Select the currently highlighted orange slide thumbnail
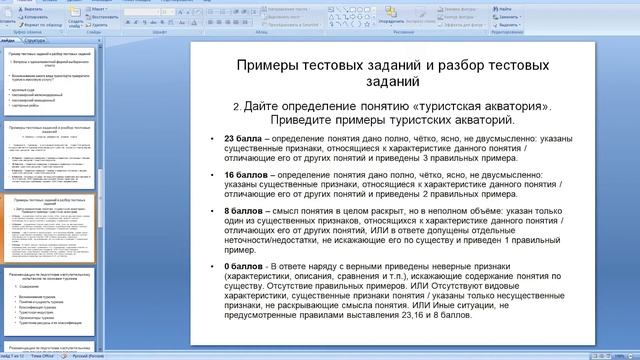Image resolution: width=640 pixels, height=360 pixels. point(49,228)
